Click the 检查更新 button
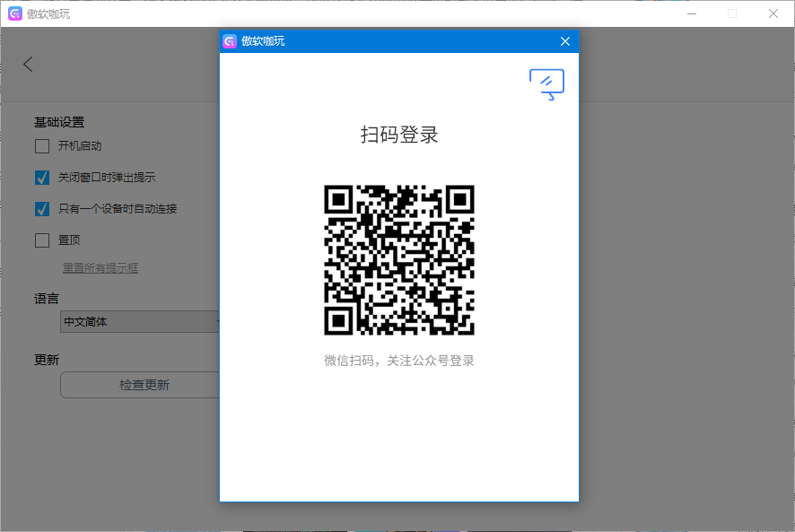This screenshot has height=532, width=795. point(140,385)
